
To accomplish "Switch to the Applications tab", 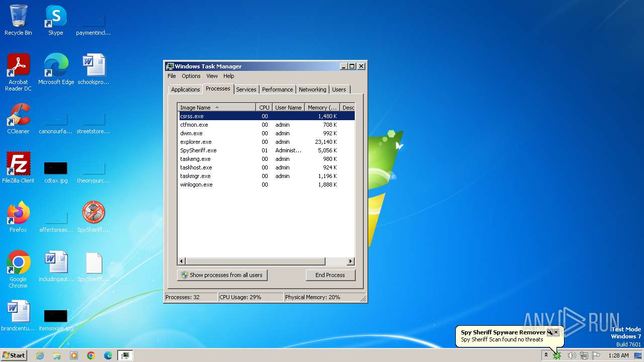I will (186, 89).
